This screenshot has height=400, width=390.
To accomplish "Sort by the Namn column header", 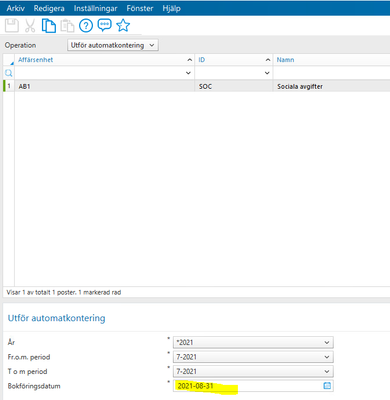I will tap(285, 60).
